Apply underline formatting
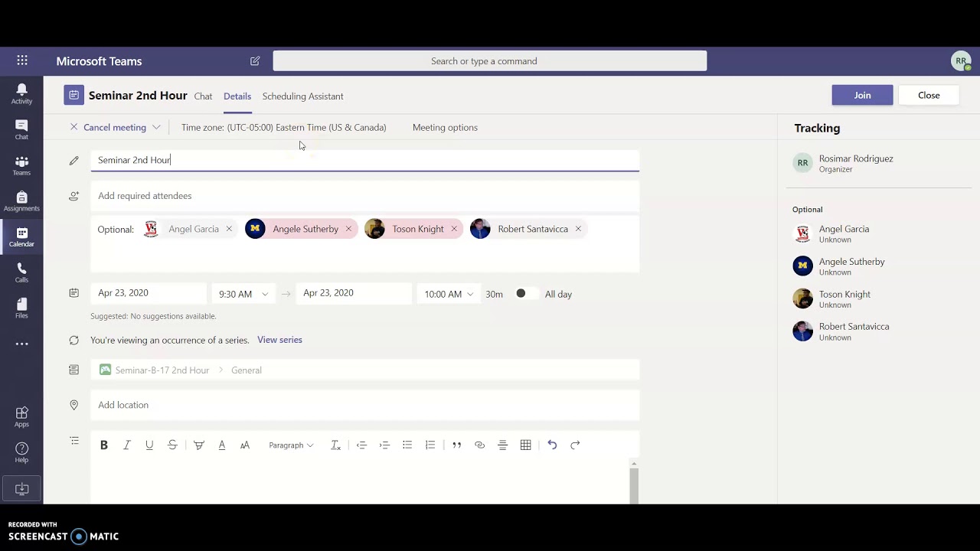The height and width of the screenshot is (551, 980). 149,445
